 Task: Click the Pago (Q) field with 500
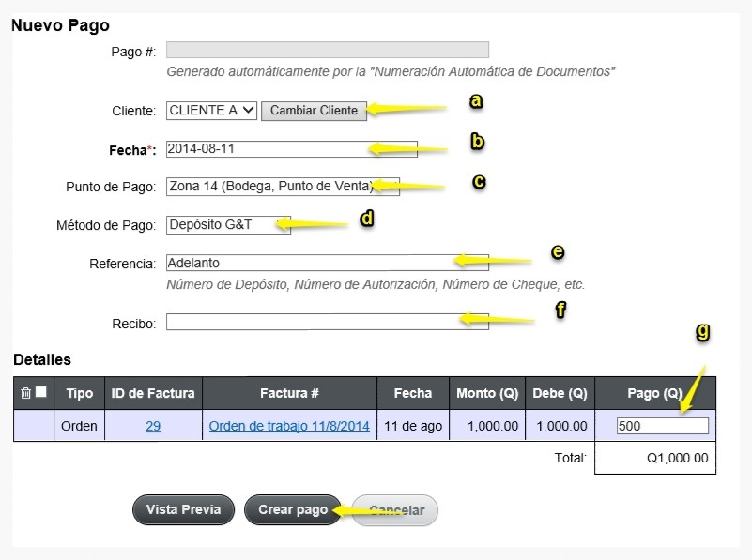coord(662,426)
